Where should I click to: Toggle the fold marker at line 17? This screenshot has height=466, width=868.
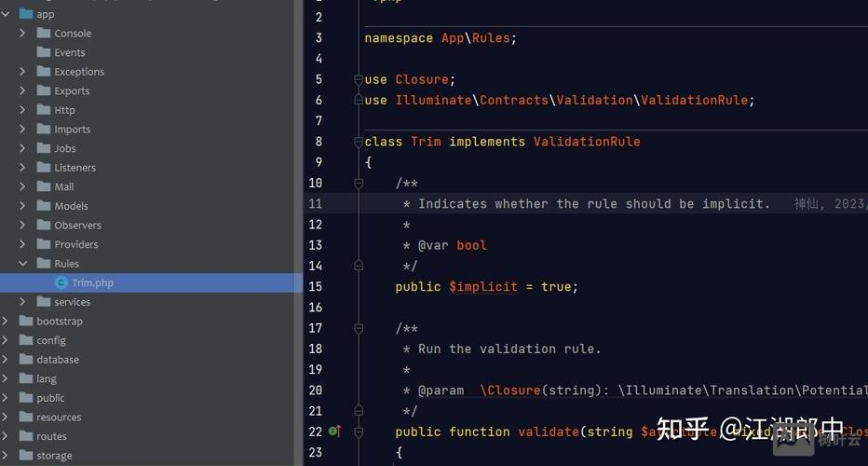[359, 328]
